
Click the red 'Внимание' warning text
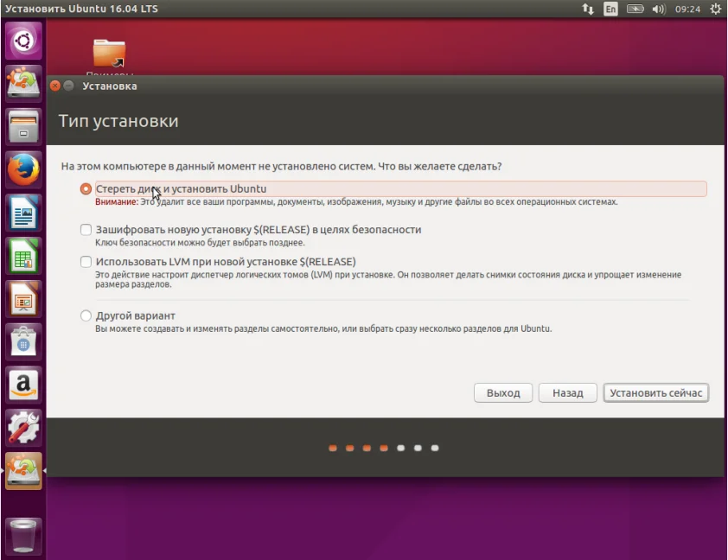tap(117, 202)
